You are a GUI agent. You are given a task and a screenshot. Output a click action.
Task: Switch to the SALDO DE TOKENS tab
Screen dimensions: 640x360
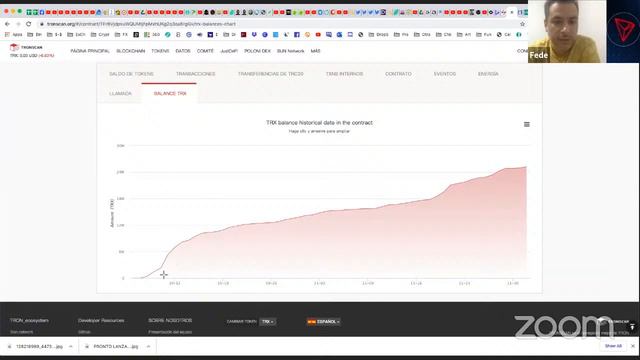[131, 74]
